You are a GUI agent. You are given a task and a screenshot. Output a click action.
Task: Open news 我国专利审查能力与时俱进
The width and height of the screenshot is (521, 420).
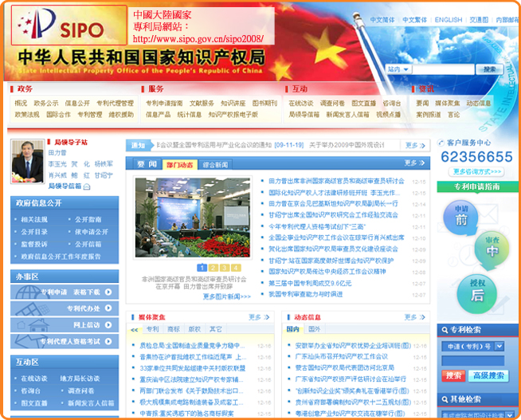[x=306, y=294]
